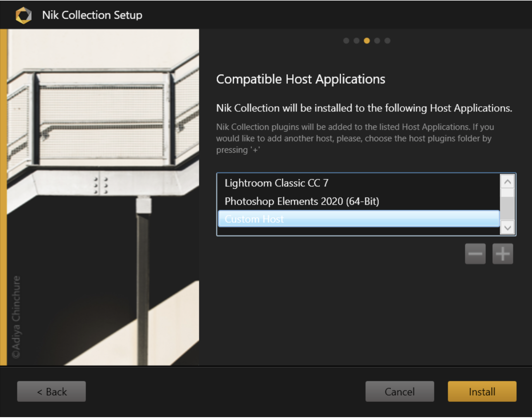Select Photoshop Elements 2020 (64-Bit) entry
The width and height of the screenshot is (532, 420).
pos(302,201)
